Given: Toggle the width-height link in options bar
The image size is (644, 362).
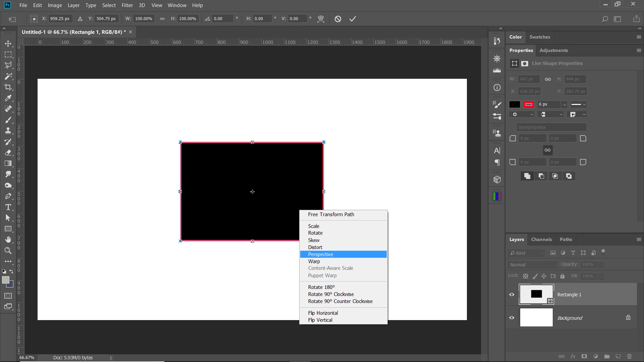Looking at the screenshot, I should [162, 19].
